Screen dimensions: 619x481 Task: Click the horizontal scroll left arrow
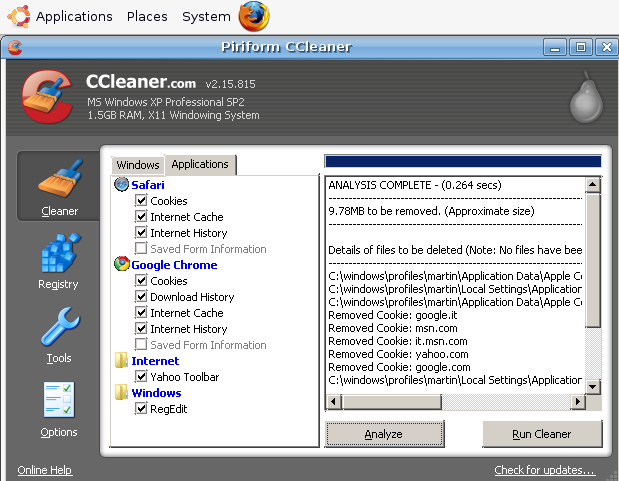(334, 402)
